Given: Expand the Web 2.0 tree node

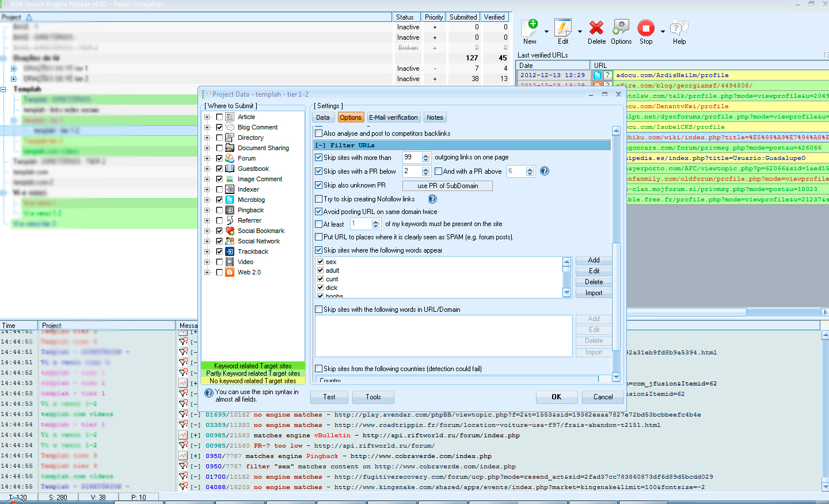Looking at the screenshot, I should (x=207, y=272).
